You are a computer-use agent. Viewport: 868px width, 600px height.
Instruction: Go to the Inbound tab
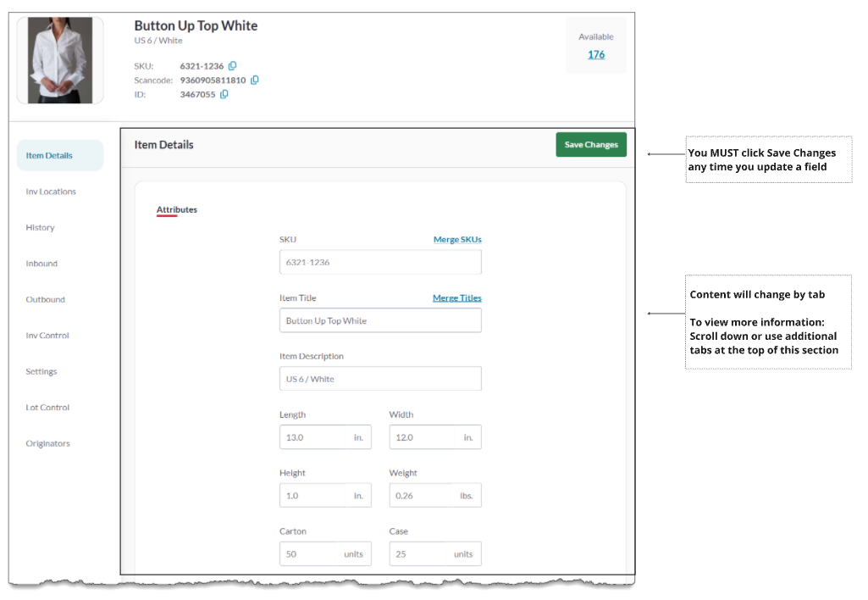pyautogui.click(x=41, y=264)
